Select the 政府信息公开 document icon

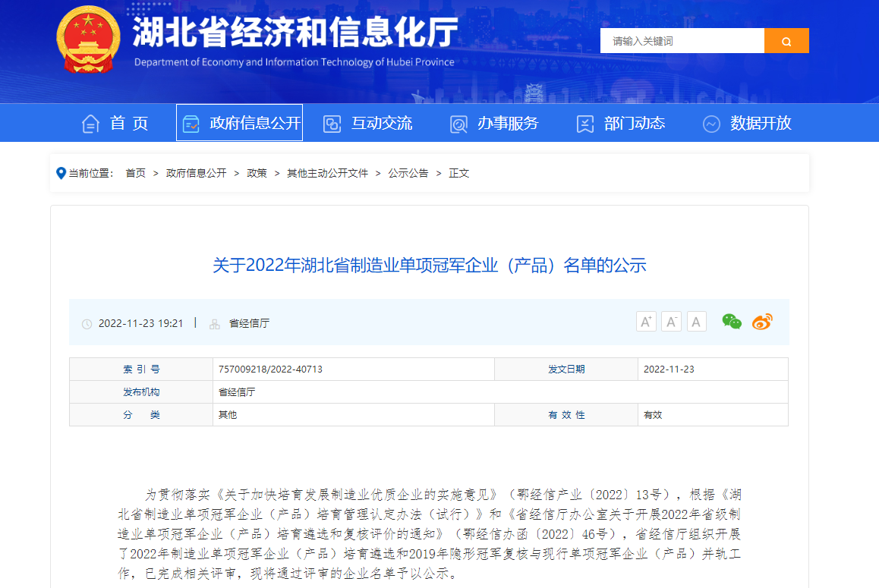pyautogui.click(x=192, y=122)
